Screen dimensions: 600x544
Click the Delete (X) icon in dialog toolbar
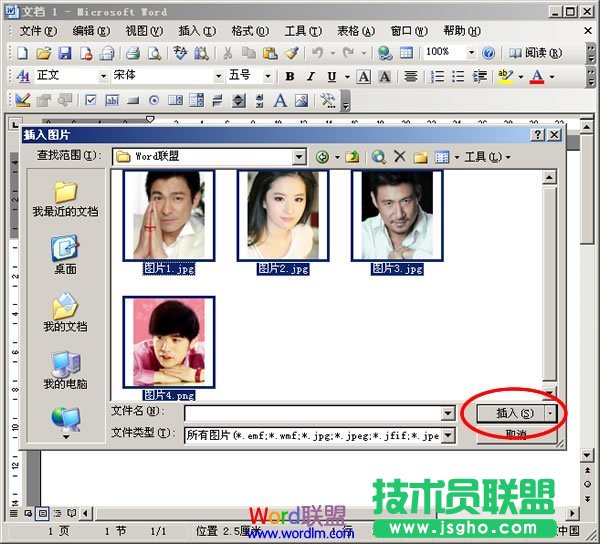tap(400, 157)
